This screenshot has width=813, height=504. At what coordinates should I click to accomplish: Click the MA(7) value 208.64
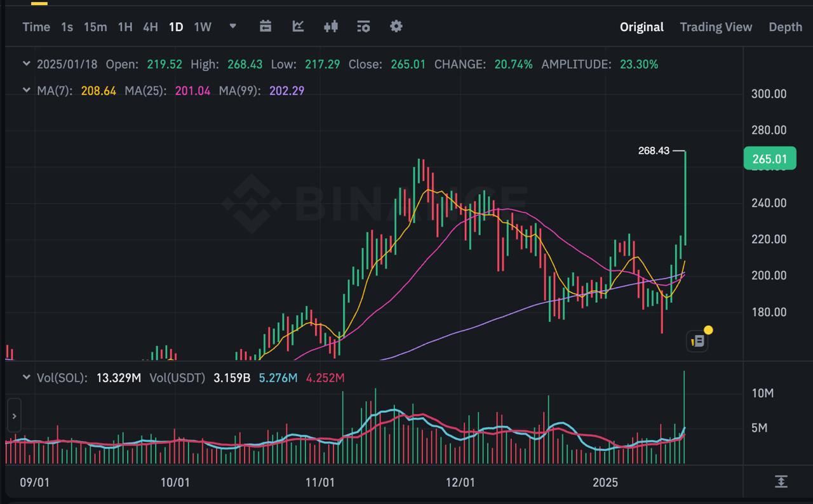click(x=98, y=91)
